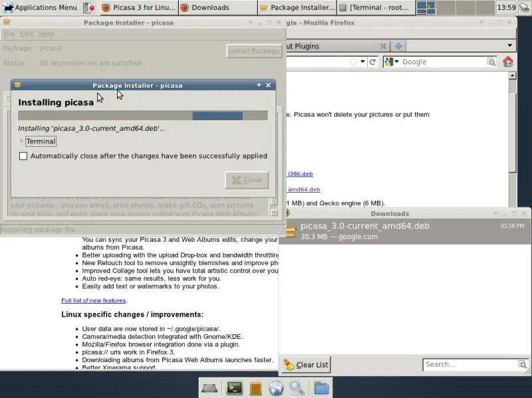
Task: Click the network status tray icon
Action: 525,7
